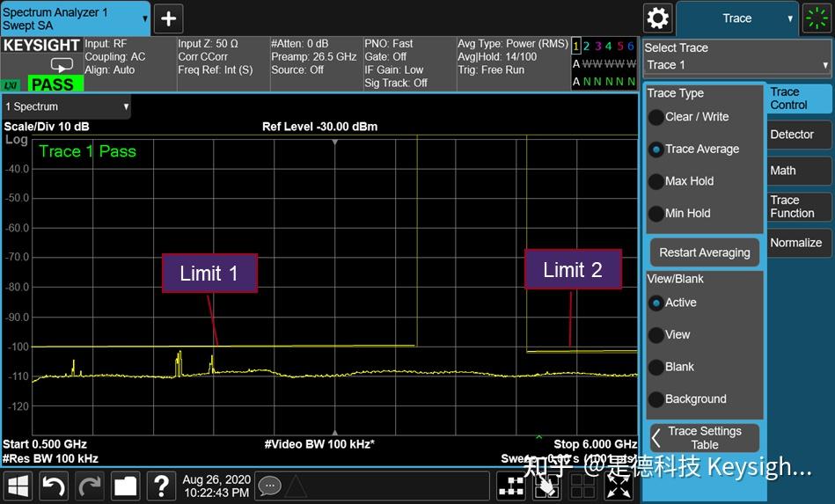Click the Input RF settings block
Image resolution: width=835 pixels, height=504 pixels.
(x=130, y=64)
